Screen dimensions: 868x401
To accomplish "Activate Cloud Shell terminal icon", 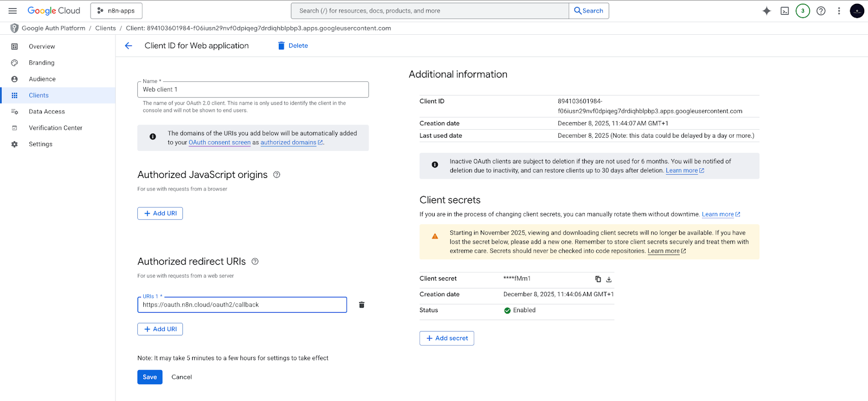I will click(x=784, y=11).
